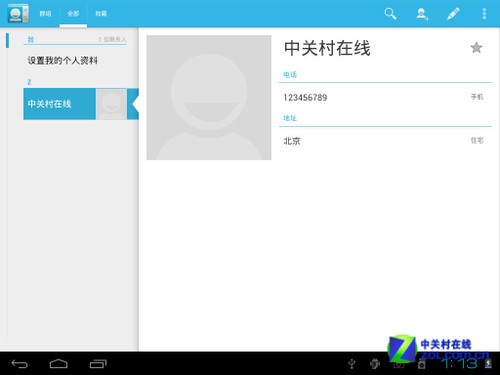Open the search magnifier icon
This screenshot has width=500, height=375.
click(390, 14)
